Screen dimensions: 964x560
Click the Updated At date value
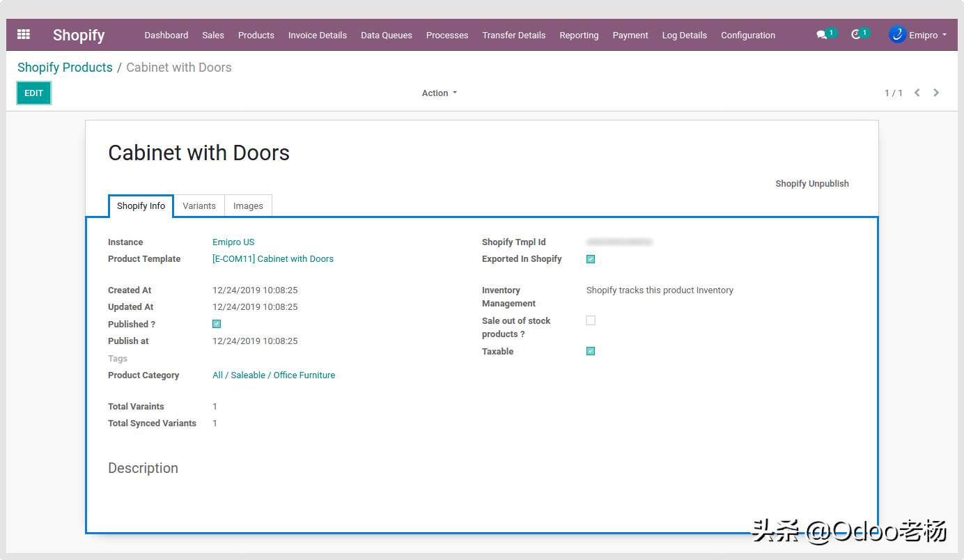click(x=255, y=307)
